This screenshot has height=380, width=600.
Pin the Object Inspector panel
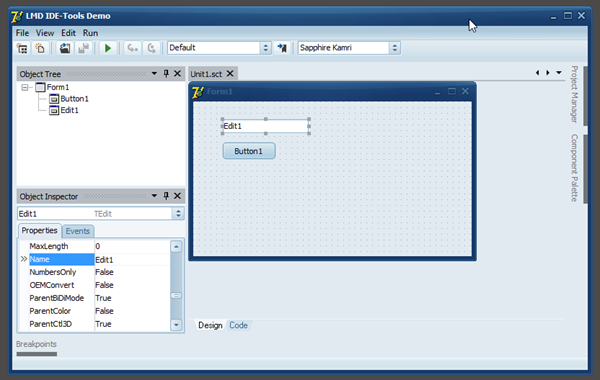coord(166,196)
